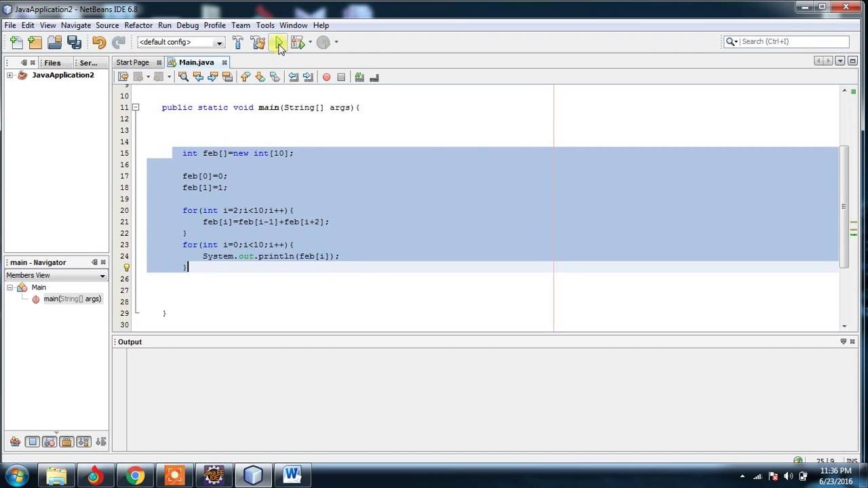The image size is (868, 488).
Task: Show opened documents list dropdown
Action: coord(840,61)
